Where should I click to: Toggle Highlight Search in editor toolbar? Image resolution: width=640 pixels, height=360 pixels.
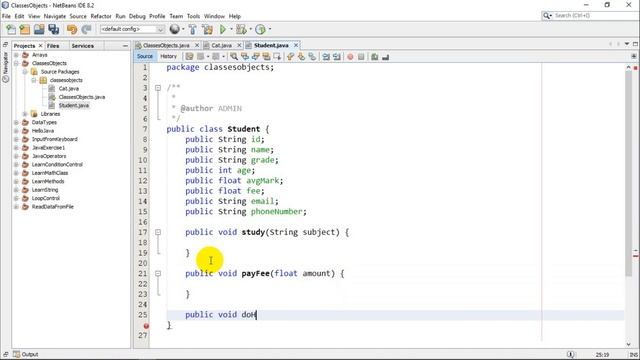tap(266, 57)
